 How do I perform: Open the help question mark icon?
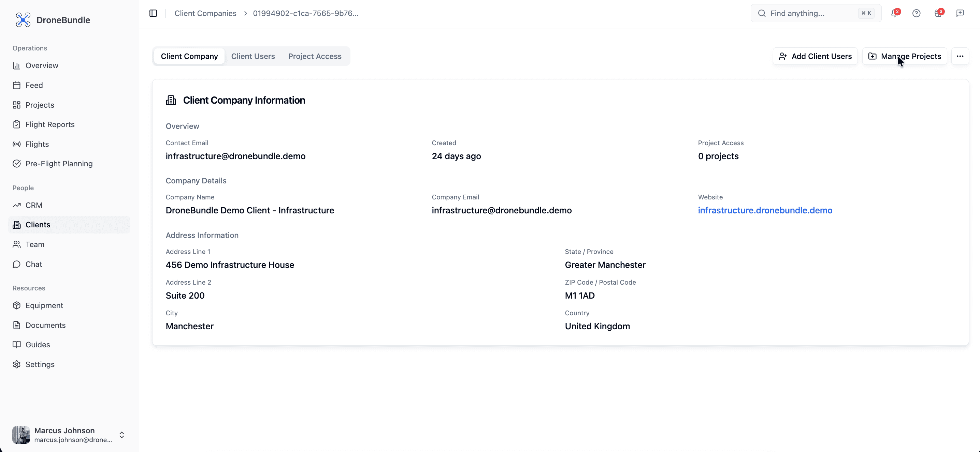917,13
